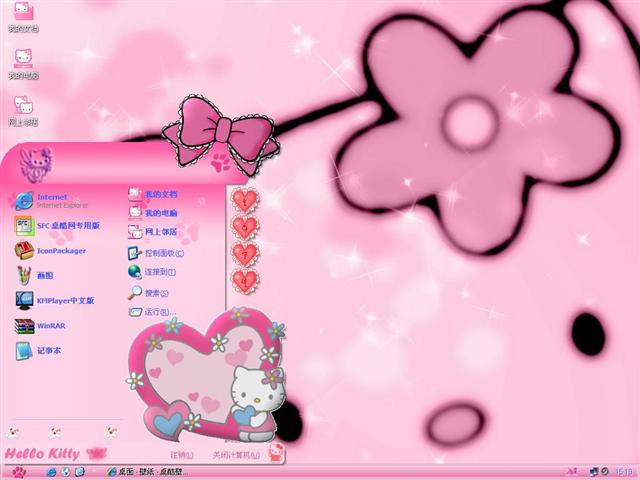The image size is (640, 480).
Task: Click 关闭计算机(U) shut down button
Action: (236, 454)
